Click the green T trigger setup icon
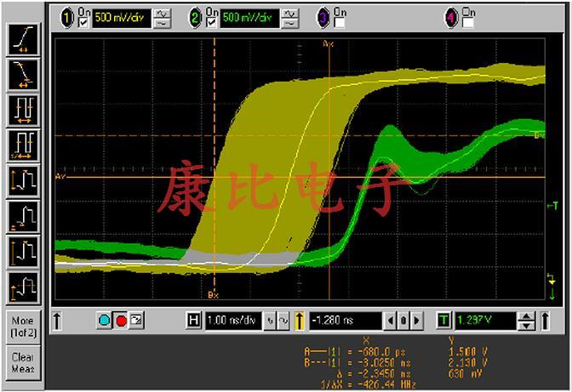 pos(443,321)
